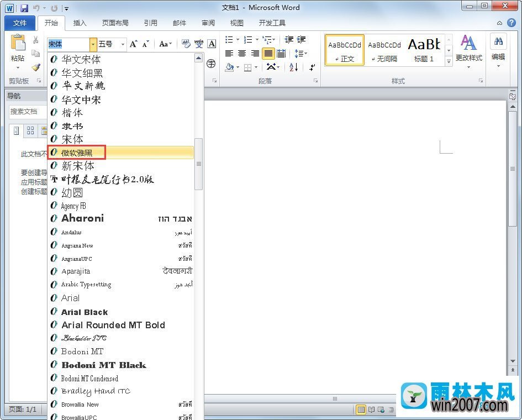Screen dimensions: 522x420
Task: Switch to the Developer tab
Action: coord(272,23)
